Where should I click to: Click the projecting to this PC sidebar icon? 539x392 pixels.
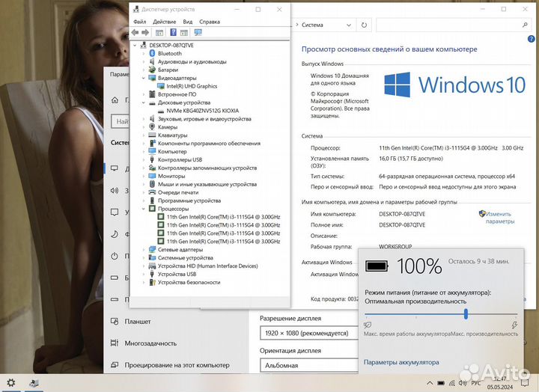pyautogui.click(x=115, y=365)
